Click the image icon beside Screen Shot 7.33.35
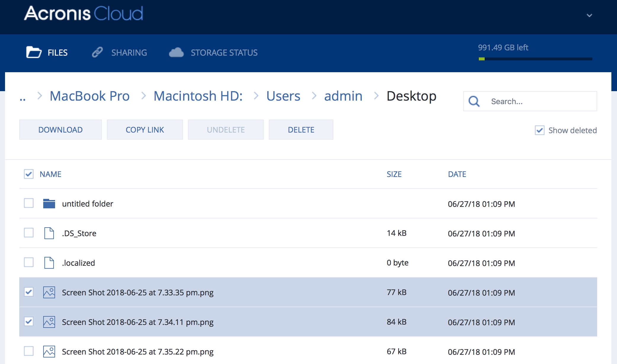Image resolution: width=617 pixels, height=364 pixels. pos(49,292)
